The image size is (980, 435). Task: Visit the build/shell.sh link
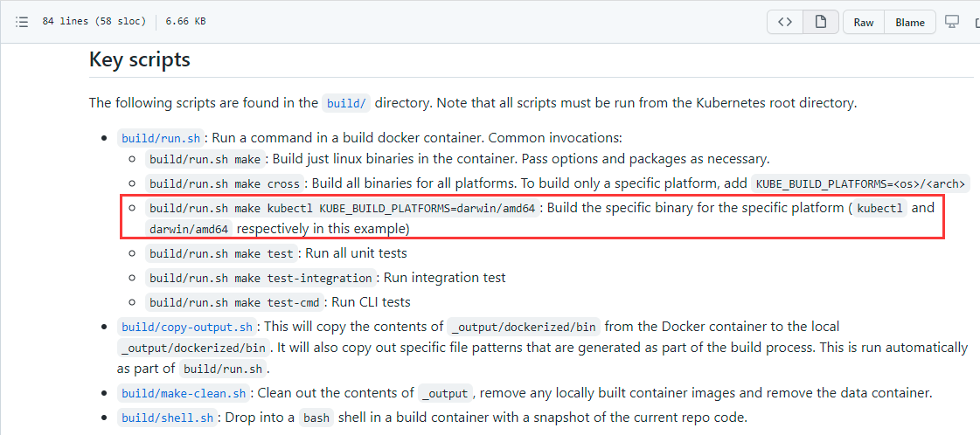click(x=168, y=418)
